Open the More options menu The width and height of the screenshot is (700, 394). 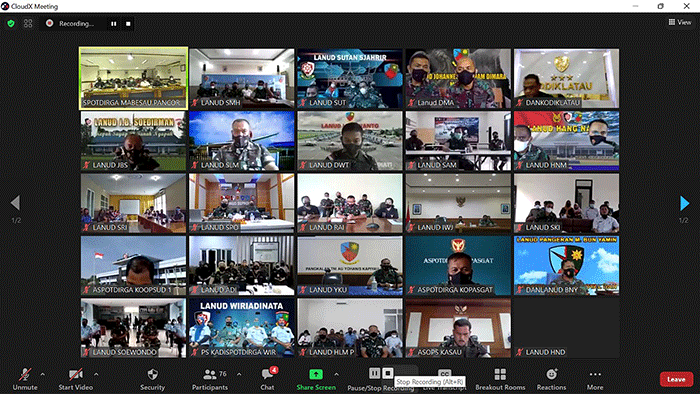(595, 379)
